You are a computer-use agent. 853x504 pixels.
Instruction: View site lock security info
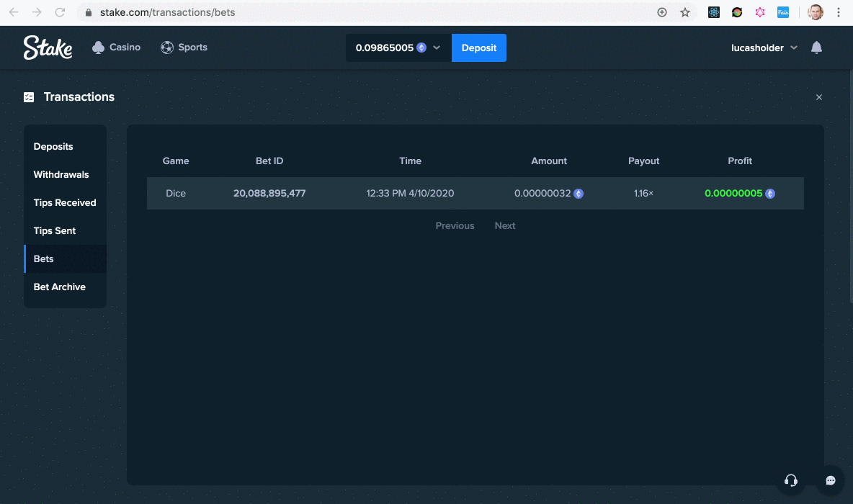pos(88,12)
